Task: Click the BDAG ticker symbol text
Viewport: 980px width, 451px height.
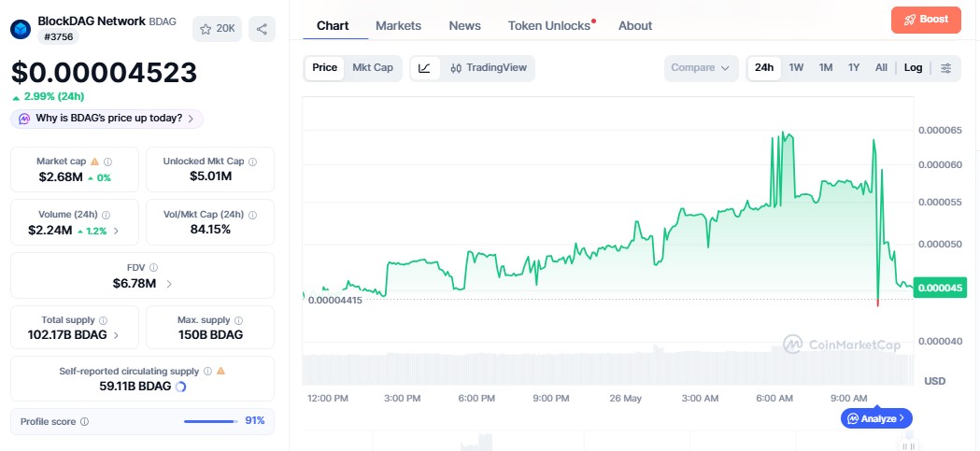Action: [163, 21]
